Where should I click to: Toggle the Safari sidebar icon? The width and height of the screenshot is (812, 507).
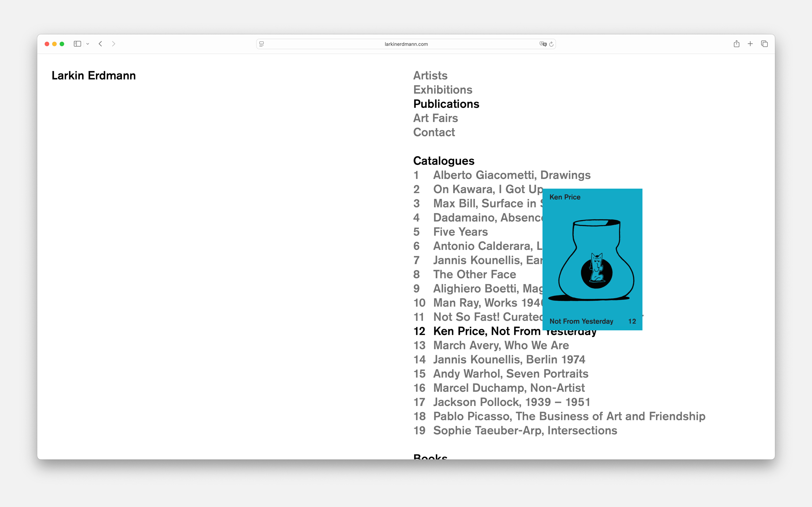coord(77,44)
